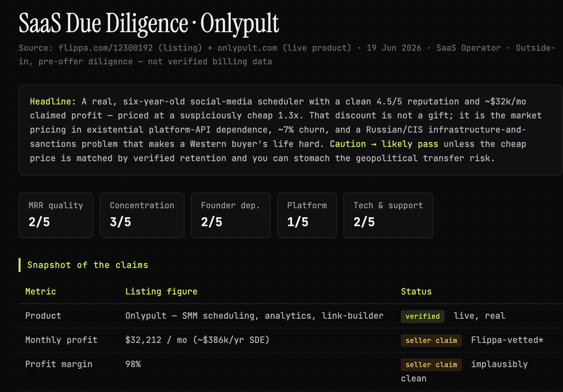This screenshot has height=392, width=563.
Task: Select the 'Founder dep.' score card
Action: 231,215
